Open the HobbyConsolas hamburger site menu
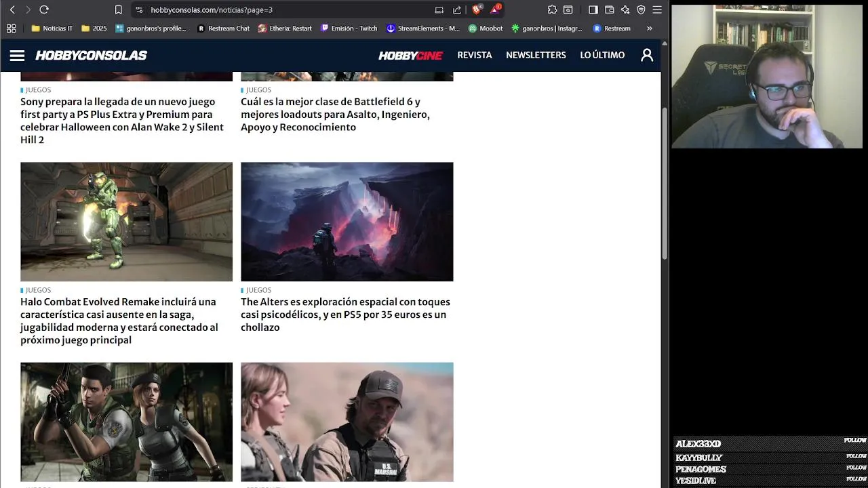868x488 pixels. (17, 56)
